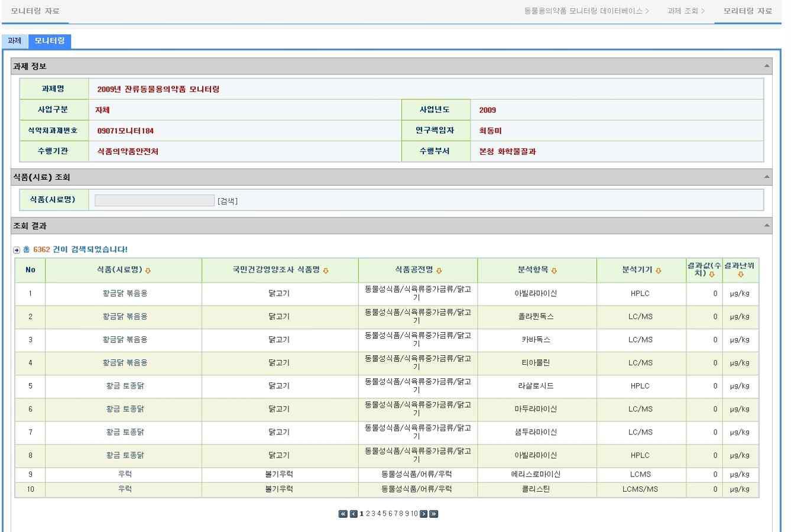This screenshot has width=791, height=532.
Task: Sort by 국민건강영양조사 식품명 column arrow
Action: point(326,271)
